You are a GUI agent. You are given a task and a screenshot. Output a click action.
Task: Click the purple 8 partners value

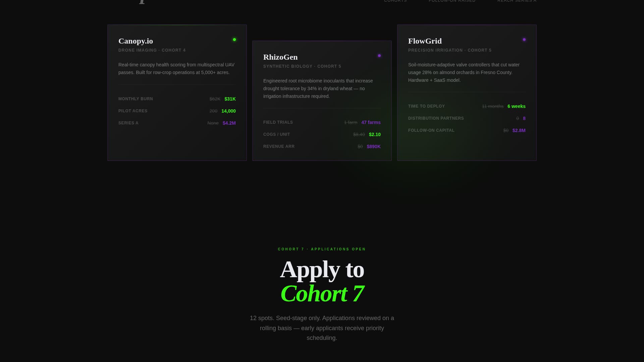(x=524, y=118)
